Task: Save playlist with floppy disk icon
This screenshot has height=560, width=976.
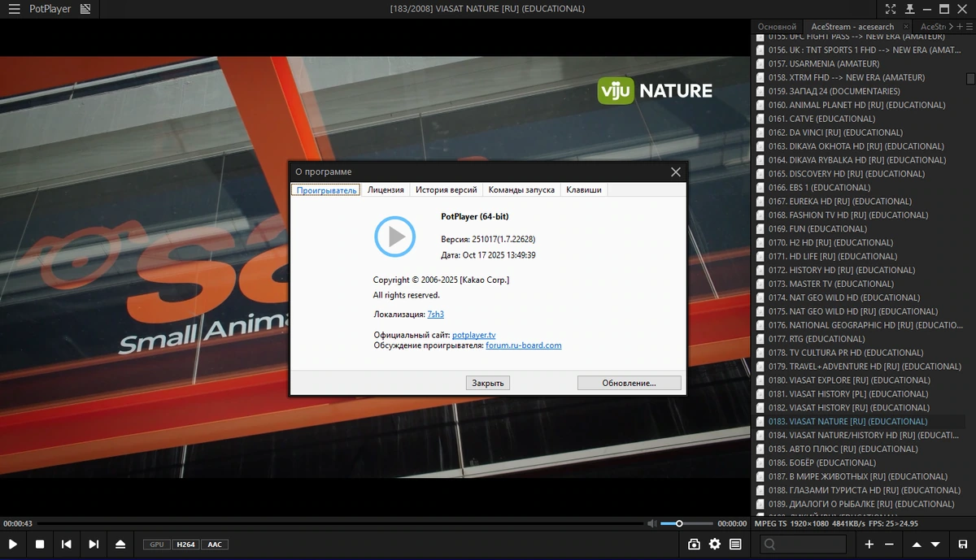Action: coord(963,544)
